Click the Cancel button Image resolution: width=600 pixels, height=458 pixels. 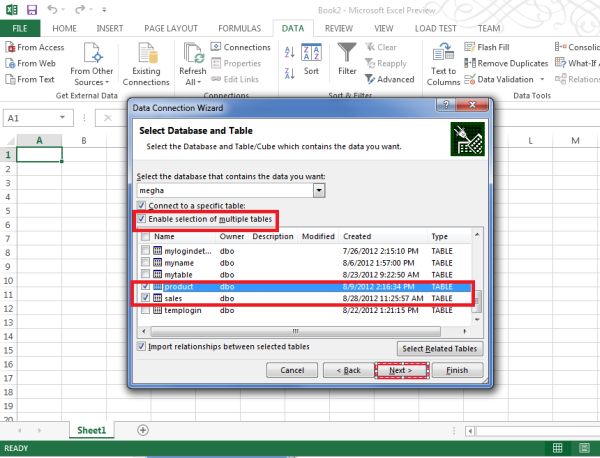(292, 370)
